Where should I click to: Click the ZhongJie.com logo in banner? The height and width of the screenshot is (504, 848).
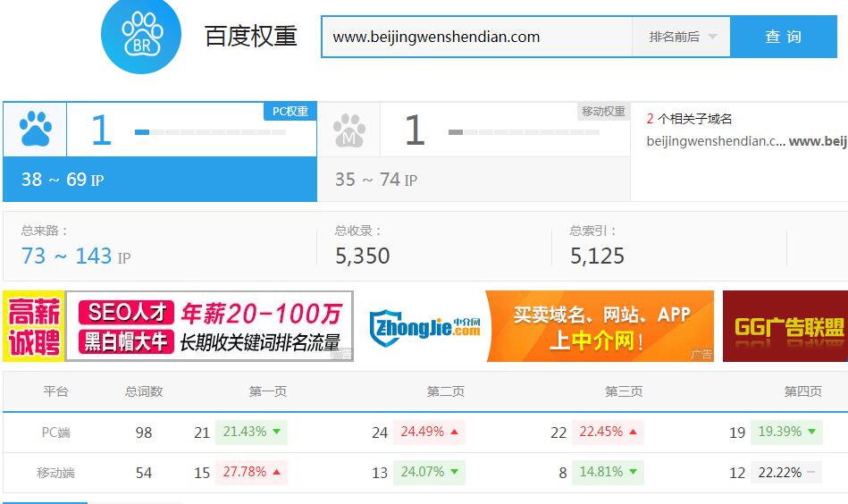(x=425, y=325)
